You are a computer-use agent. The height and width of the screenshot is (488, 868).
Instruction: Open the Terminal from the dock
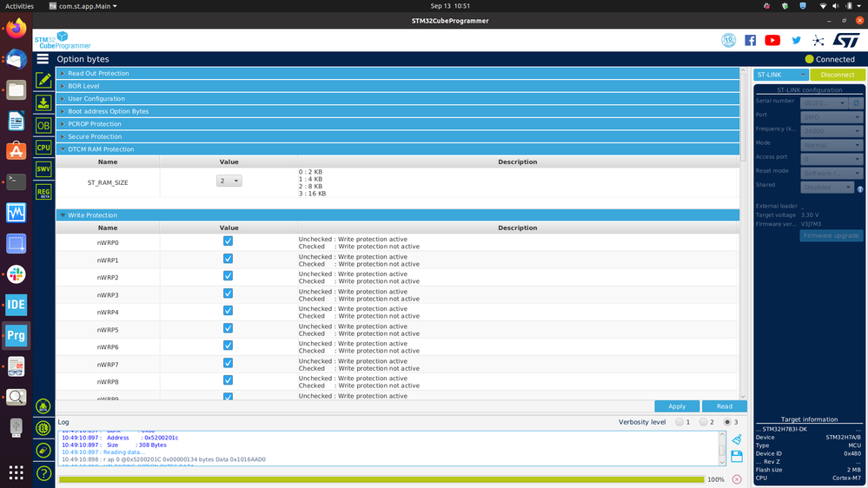tap(16, 181)
